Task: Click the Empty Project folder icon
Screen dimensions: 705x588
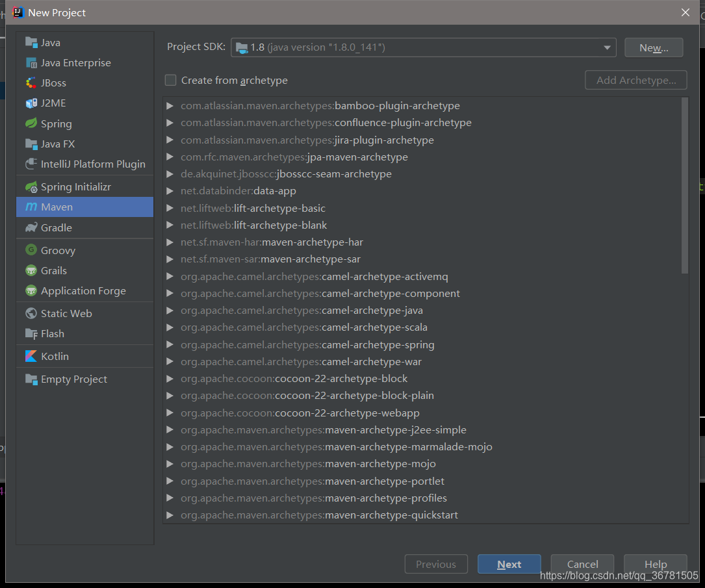Action: [31, 379]
